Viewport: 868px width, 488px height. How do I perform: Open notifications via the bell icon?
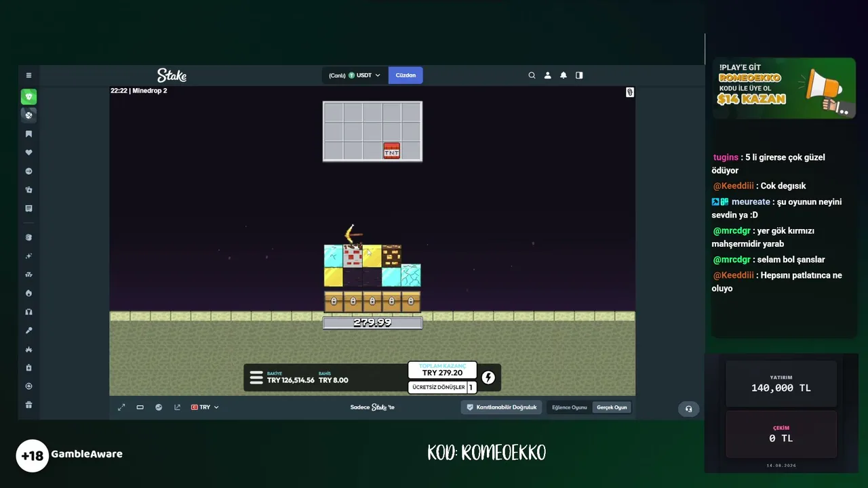click(x=563, y=75)
